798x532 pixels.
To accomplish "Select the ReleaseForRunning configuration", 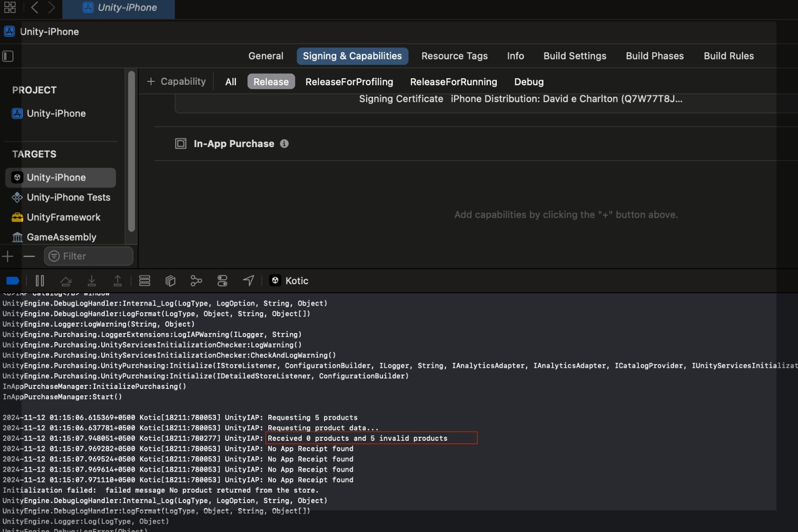I will pyautogui.click(x=453, y=82).
